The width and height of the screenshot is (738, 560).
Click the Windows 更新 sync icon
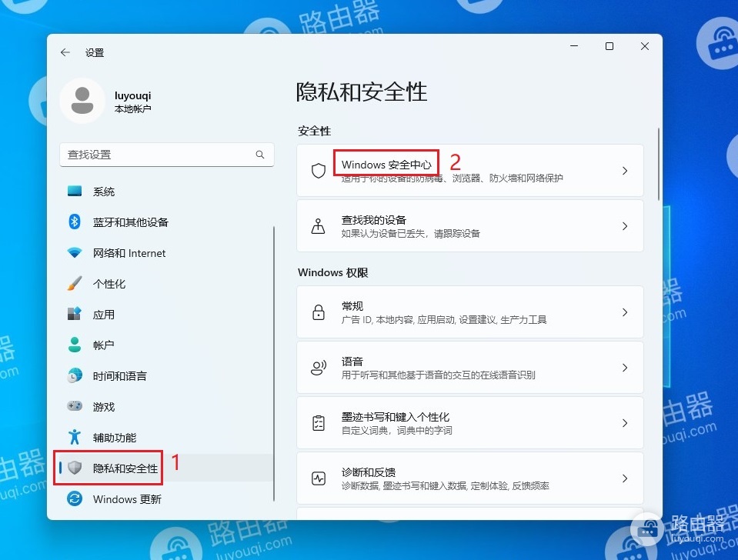point(75,498)
